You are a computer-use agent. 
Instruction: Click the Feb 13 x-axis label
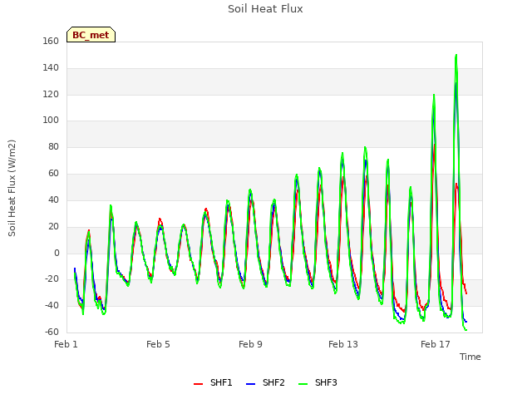tap(343, 344)
